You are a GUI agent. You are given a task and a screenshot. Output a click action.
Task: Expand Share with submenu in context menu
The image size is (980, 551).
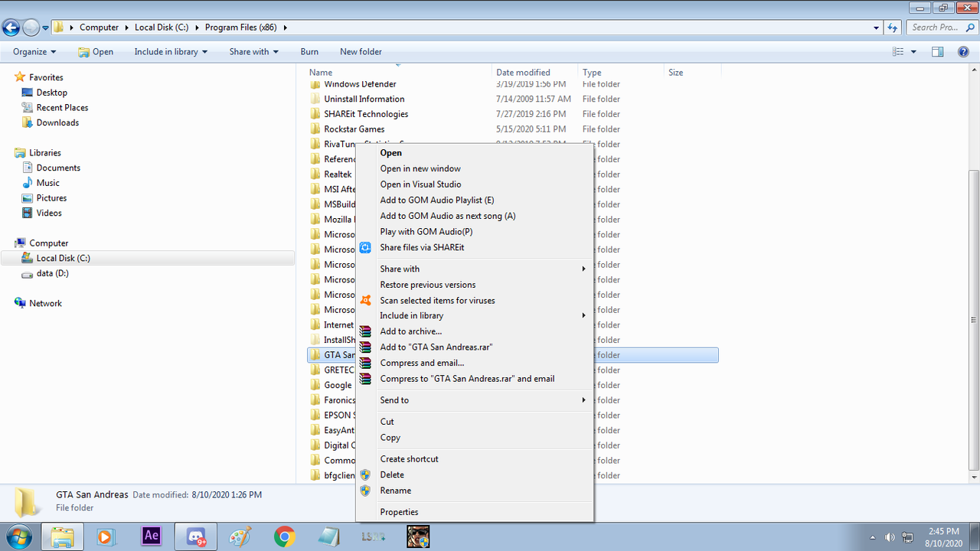[x=583, y=269]
